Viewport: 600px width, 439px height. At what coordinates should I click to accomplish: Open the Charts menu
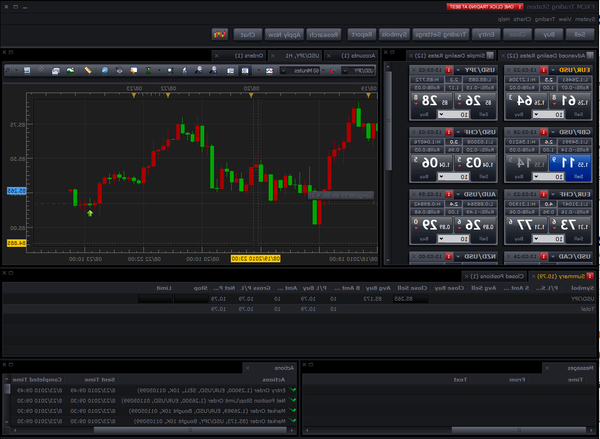(x=522, y=19)
